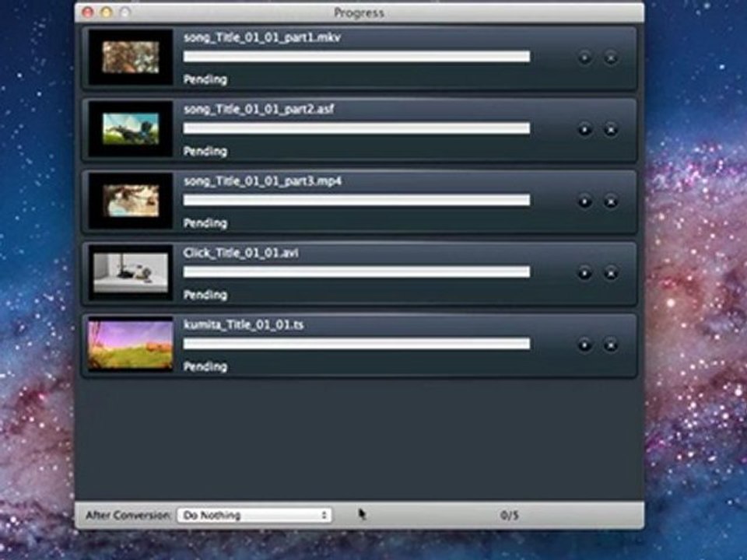Click the progress bar of song_Title_01_01_part3.mp4
This screenshot has width=747, height=560.
pyautogui.click(x=357, y=200)
